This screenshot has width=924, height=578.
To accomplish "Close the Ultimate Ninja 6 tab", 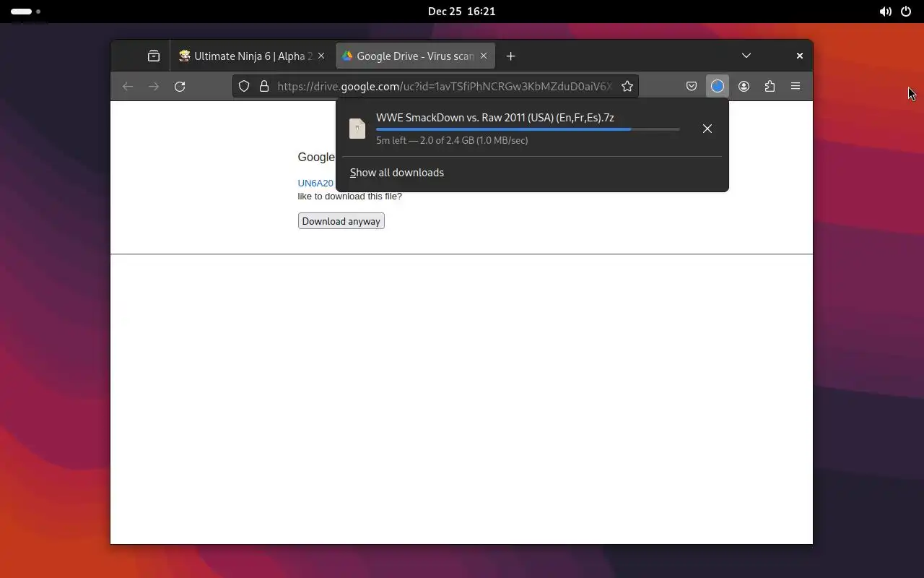I will 321,56.
